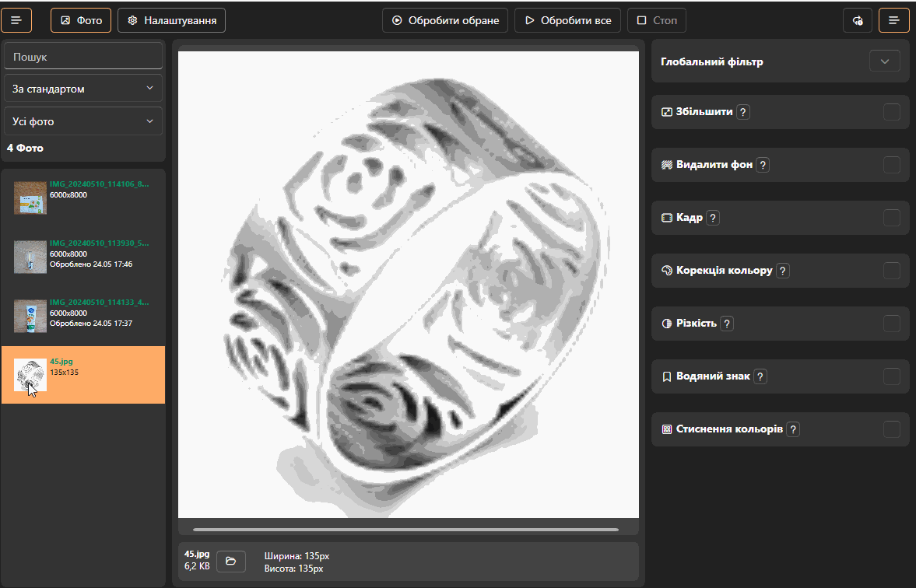The height and width of the screenshot is (588, 916).
Task: Click the list options icon in top-right corner
Action: (x=893, y=20)
